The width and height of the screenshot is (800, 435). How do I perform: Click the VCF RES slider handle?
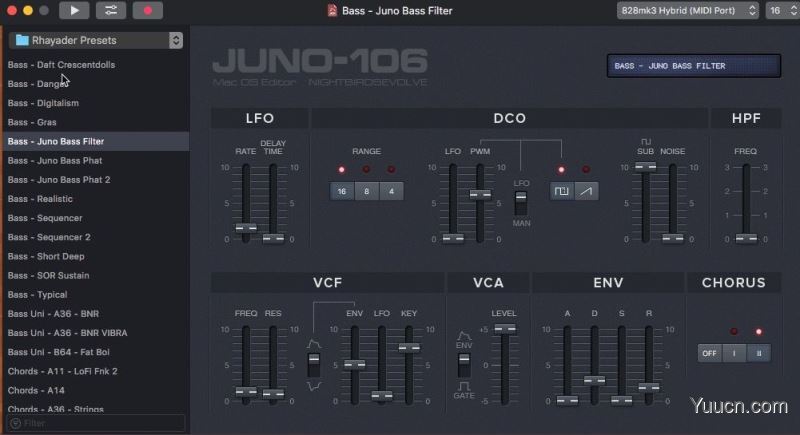(x=273, y=394)
